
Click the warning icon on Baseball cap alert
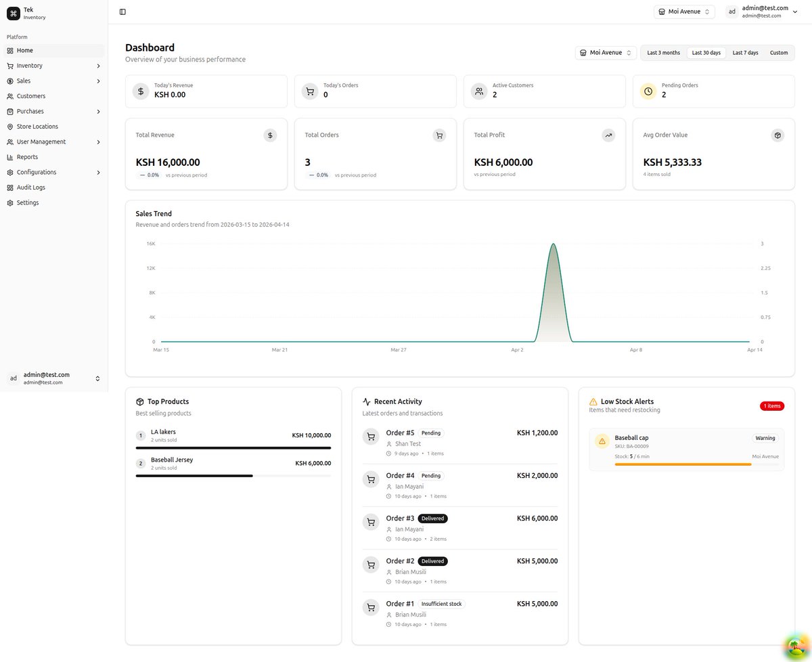click(x=602, y=441)
